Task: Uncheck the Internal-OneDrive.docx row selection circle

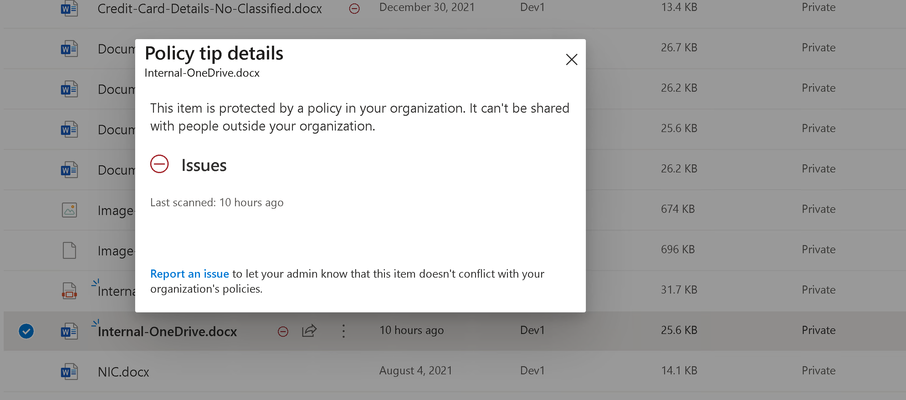Action: 26,331
